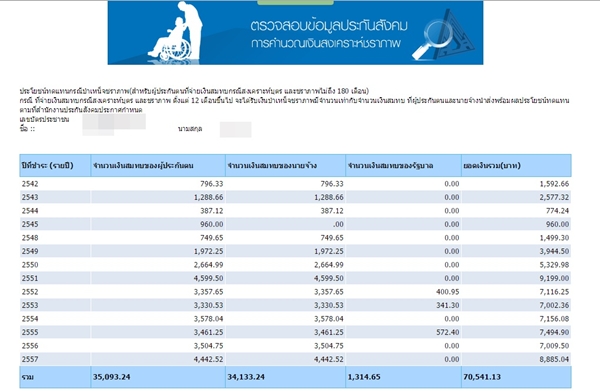Click the total 5,329.98 in row 2550
The image size is (600, 391).
554,265
